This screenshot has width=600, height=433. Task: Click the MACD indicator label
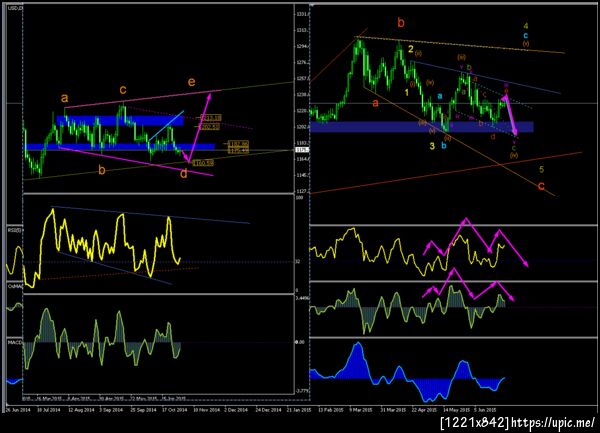[x=15, y=342]
